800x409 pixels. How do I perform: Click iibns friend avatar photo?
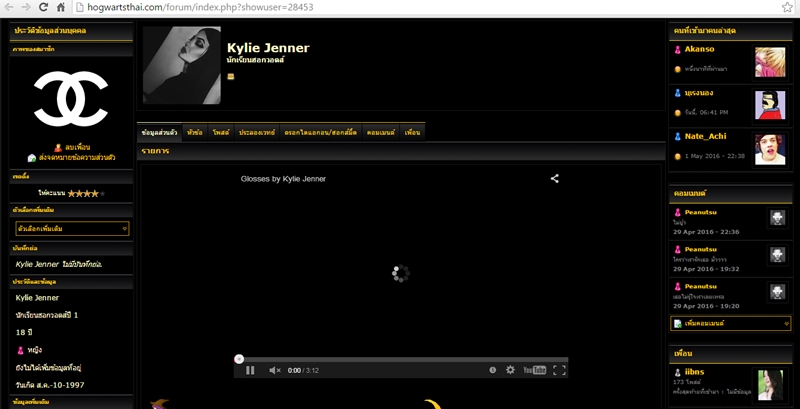click(x=770, y=385)
